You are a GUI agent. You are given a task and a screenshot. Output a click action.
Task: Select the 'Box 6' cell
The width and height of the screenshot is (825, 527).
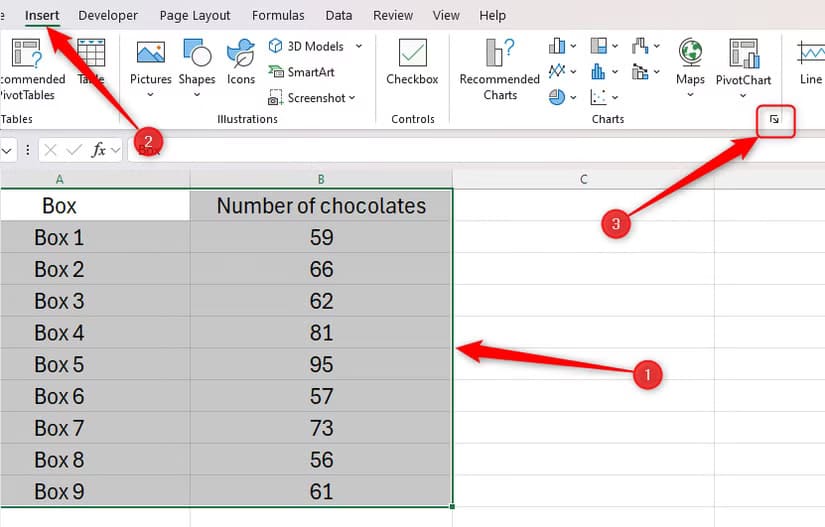click(x=95, y=396)
